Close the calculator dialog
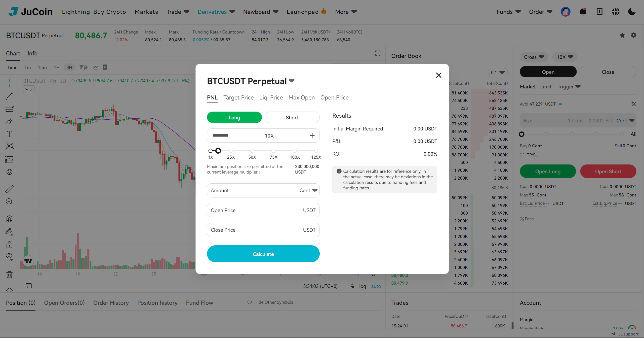This screenshot has width=644, height=338. pyautogui.click(x=438, y=75)
